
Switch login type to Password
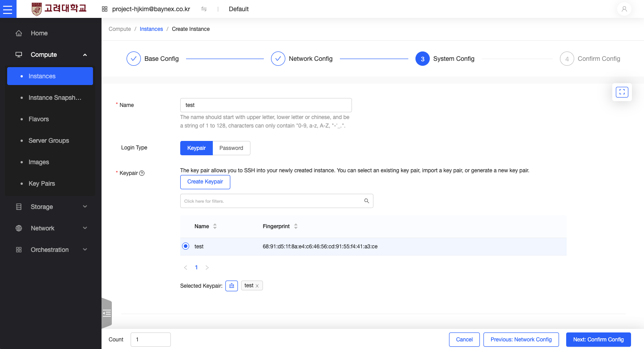(231, 148)
